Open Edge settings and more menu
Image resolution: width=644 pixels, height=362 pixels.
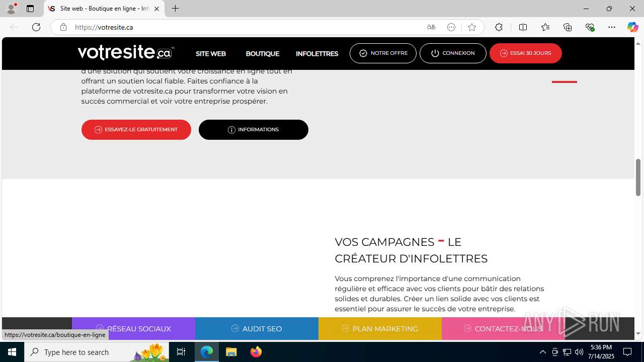[612, 27]
